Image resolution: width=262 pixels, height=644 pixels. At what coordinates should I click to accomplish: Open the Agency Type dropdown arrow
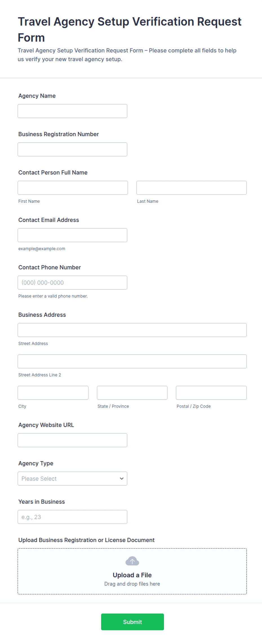coord(122,478)
